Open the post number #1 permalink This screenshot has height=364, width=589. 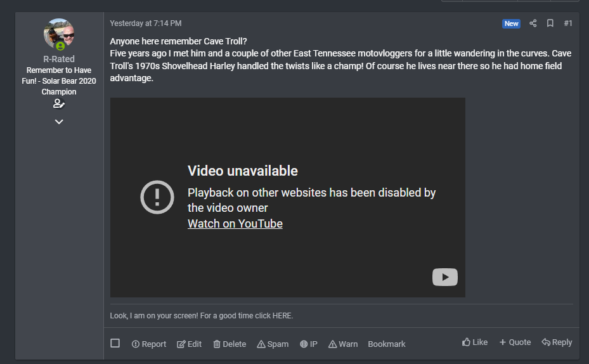(x=567, y=23)
